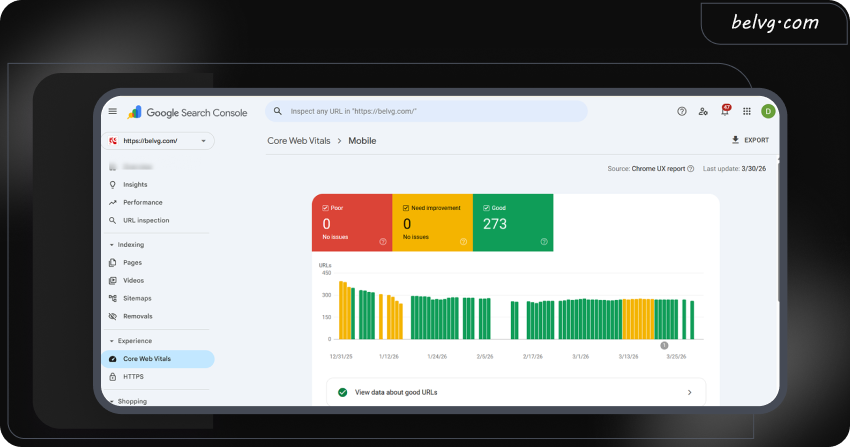Click the Removals eye-slash icon
Viewport: 850px width, 447px height.
pyautogui.click(x=113, y=316)
